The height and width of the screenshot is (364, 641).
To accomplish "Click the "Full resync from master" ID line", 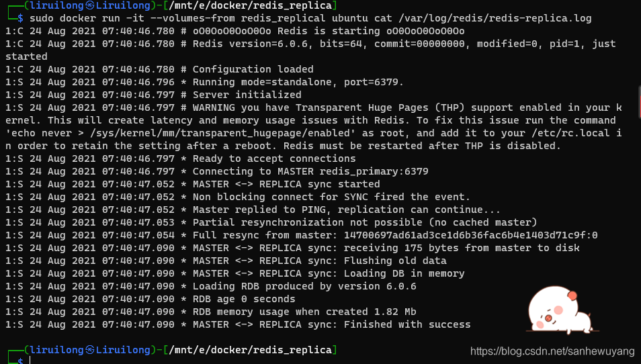I will [x=395, y=235].
